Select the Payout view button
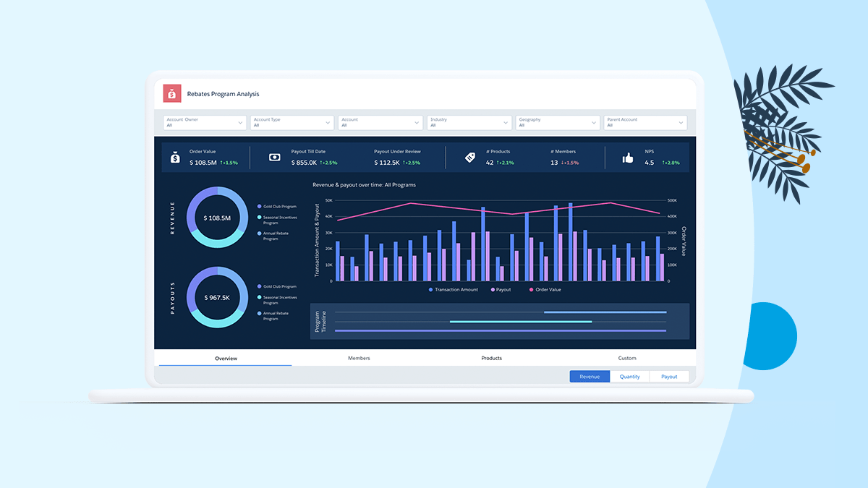Image resolution: width=868 pixels, height=488 pixels. (x=669, y=377)
